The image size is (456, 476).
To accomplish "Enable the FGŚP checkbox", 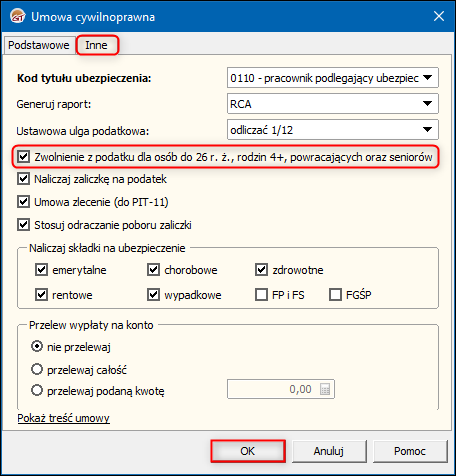I will (335, 295).
